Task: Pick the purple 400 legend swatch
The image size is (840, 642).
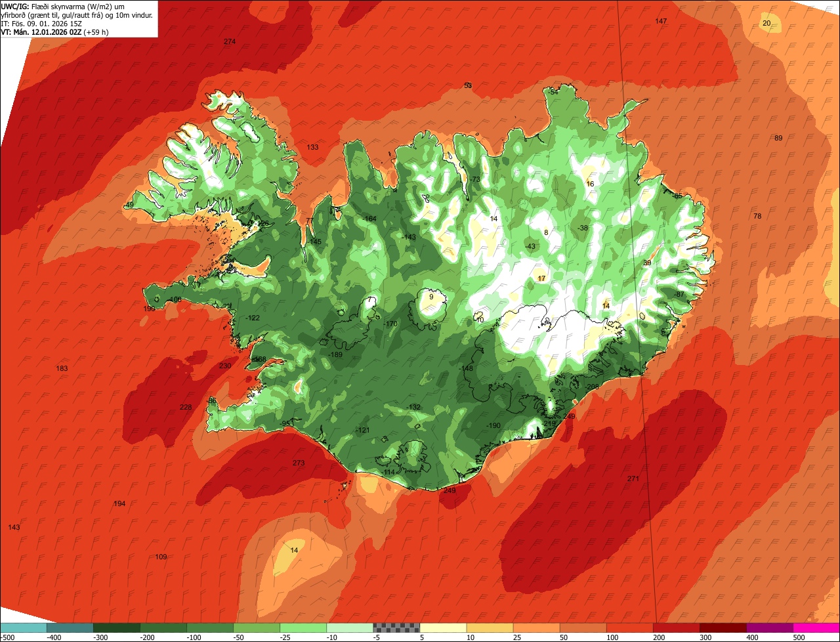Action: (769, 628)
